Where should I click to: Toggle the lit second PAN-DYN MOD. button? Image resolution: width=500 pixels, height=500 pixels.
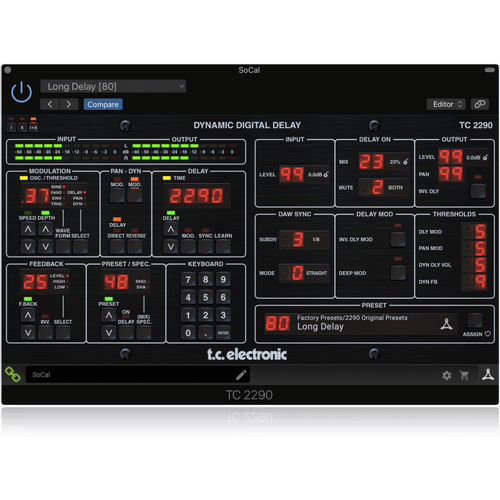point(135,195)
